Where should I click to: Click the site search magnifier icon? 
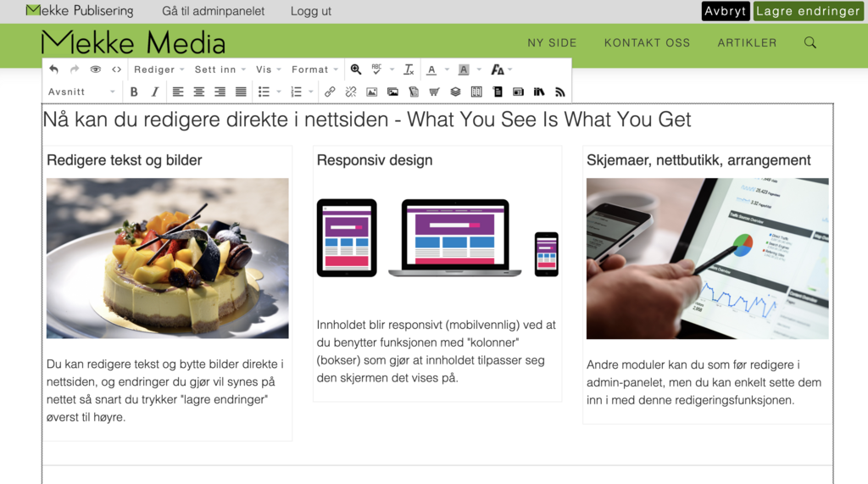pos(810,42)
